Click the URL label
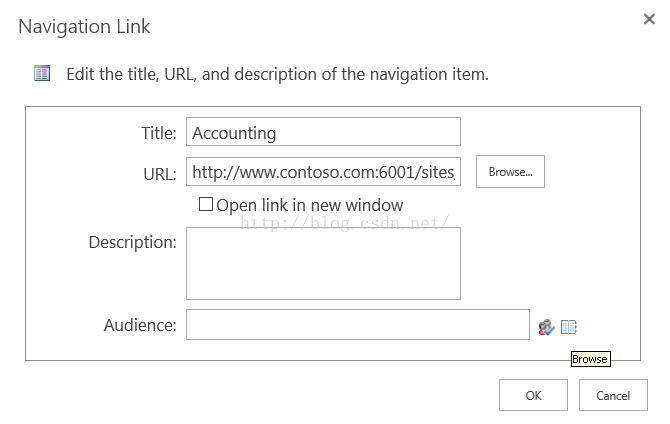This screenshot has width=670, height=424. [x=160, y=174]
